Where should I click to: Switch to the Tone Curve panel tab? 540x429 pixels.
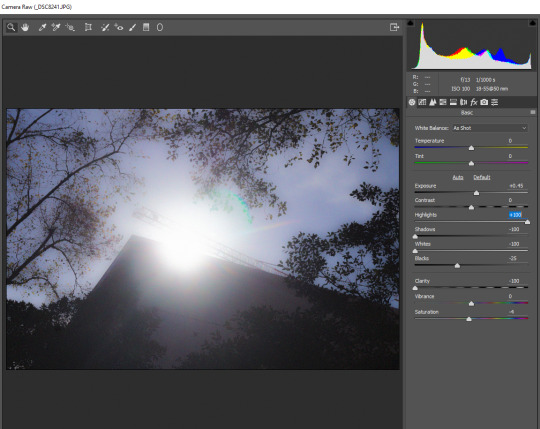click(x=422, y=102)
